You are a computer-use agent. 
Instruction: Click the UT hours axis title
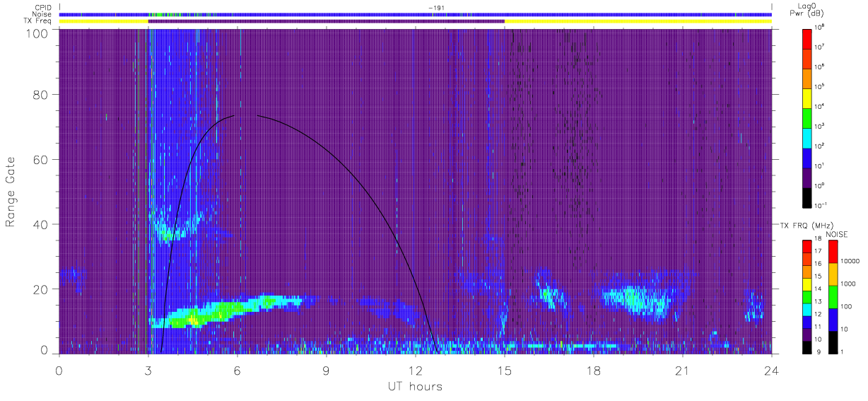[415, 386]
